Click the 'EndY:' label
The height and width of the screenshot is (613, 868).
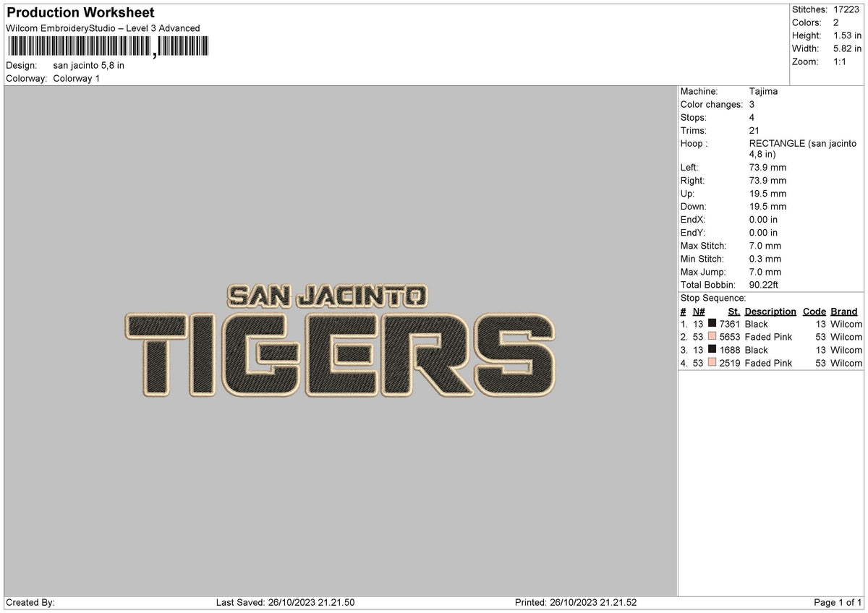click(693, 232)
